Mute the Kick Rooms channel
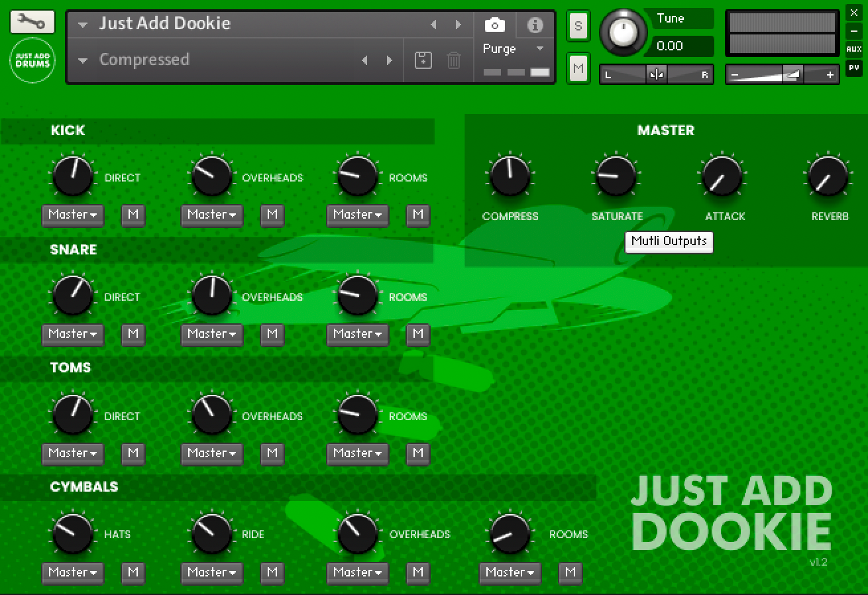Screen dimensions: 868x595 (418, 215)
